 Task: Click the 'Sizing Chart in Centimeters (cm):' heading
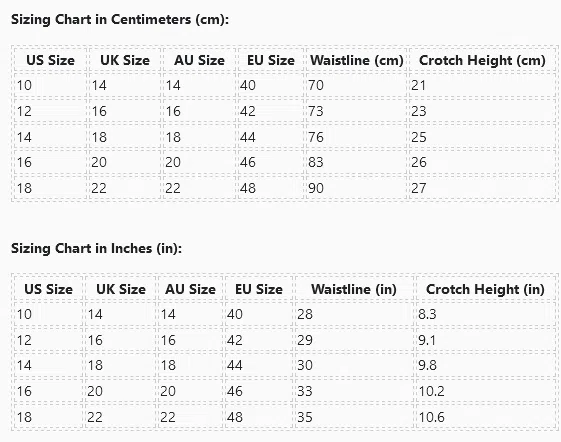(x=120, y=19)
